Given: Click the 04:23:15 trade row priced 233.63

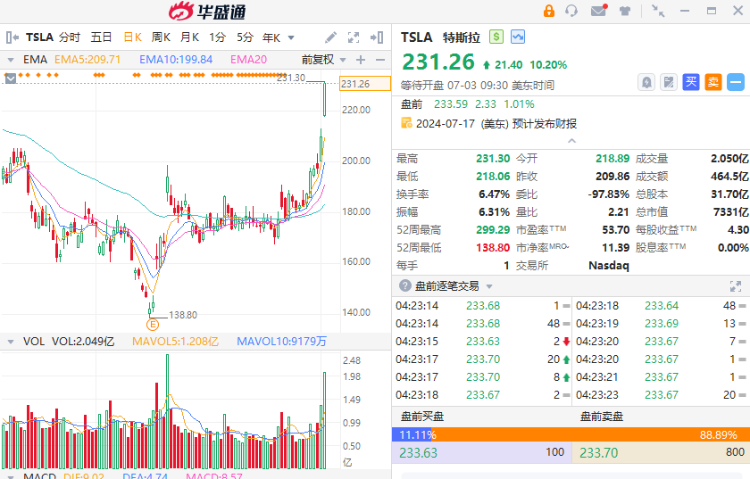Looking at the screenshot, I should tap(483, 342).
